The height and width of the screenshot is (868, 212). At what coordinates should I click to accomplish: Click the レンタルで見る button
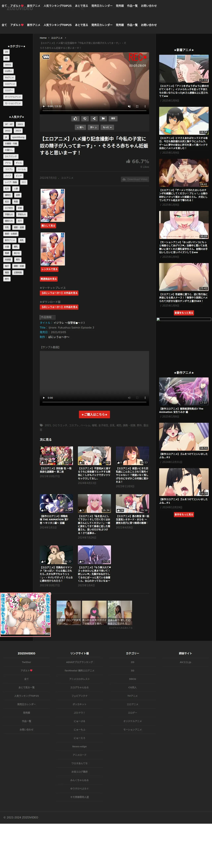pyautogui.click(x=50, y=269)
